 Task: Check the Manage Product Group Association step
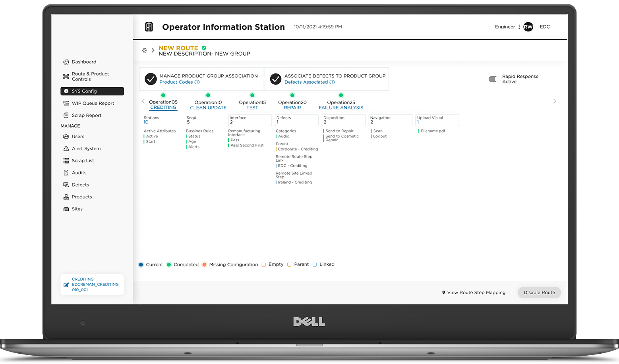tap(151, 79)
